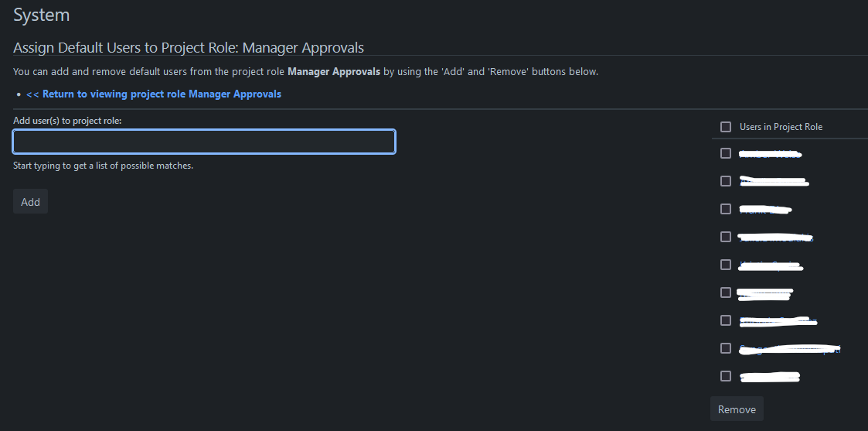This screenshot has height=431, width=868.
Task: Check the first user's checkbox in the list
Action: [x=726, y=153]
